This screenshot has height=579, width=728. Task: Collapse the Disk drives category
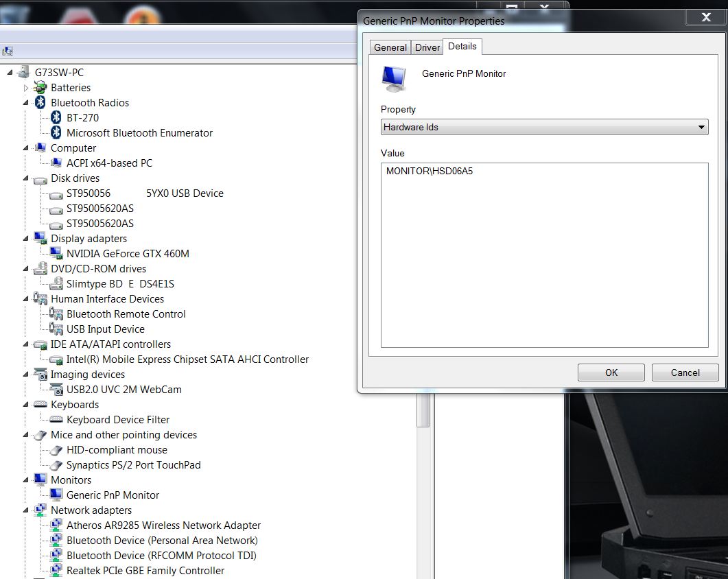(x=26, y=178)
